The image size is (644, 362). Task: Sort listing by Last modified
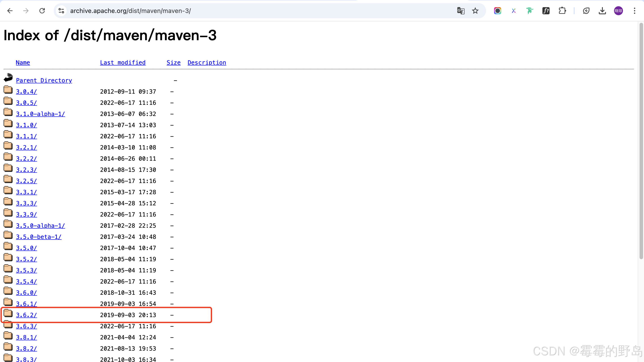tap(123, 62)
